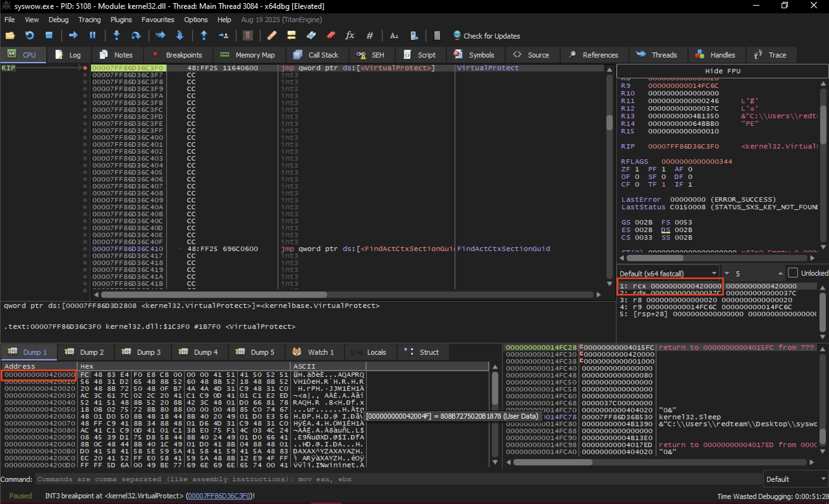Focus the Command input field
The width and height of the screenshot is (829, 504).
tap(399, 479)
